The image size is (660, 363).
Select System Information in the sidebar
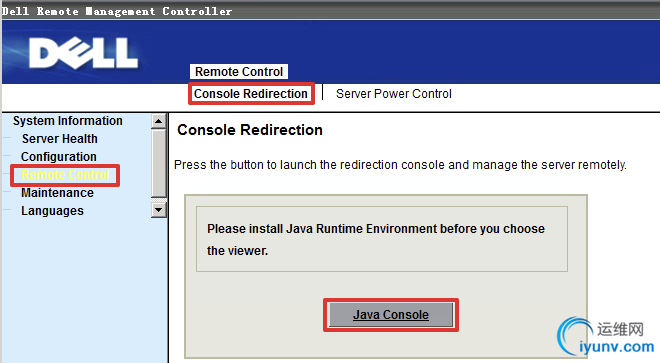[x=67, y=121]
